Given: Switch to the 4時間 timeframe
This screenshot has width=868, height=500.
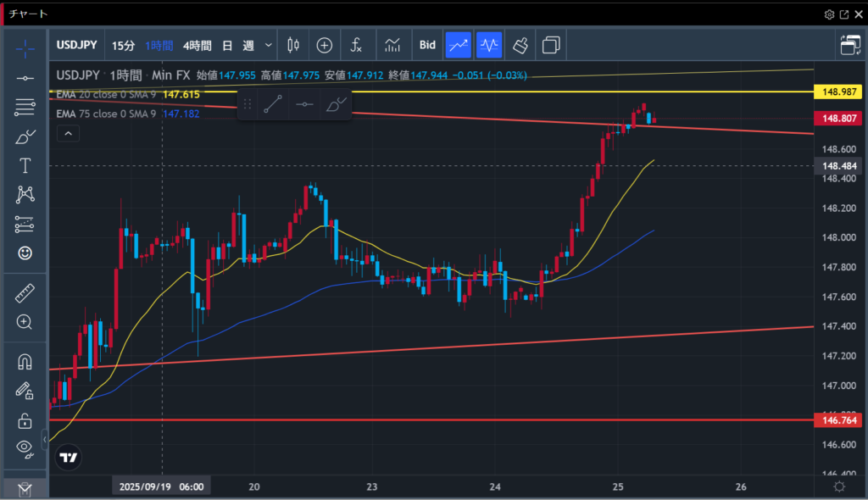Looking at the screenshot, I should click(196, 45).
